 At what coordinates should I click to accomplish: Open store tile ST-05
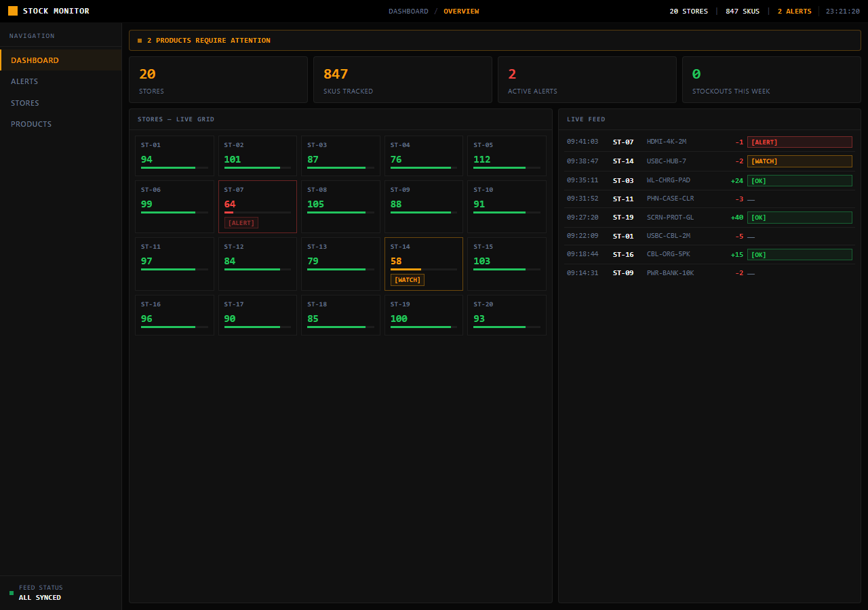click(507, 156)
